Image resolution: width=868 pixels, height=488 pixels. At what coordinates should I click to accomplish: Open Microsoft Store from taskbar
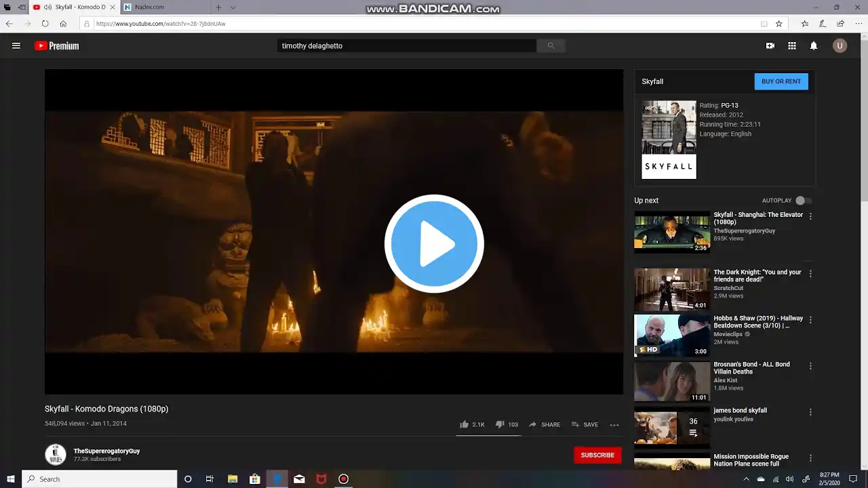click(255, 479)
